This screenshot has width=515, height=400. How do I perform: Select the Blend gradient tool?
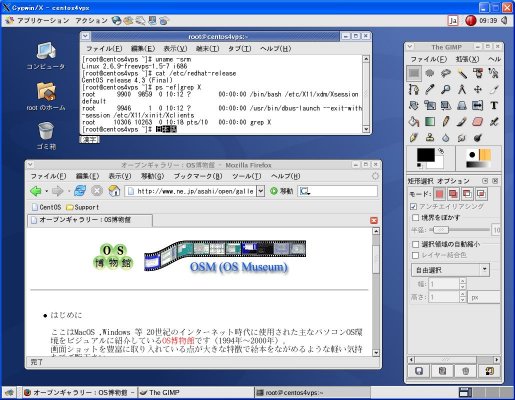point(430,122)
